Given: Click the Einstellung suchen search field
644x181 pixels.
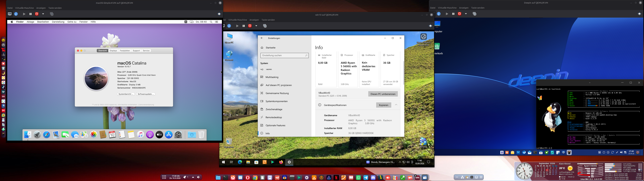Looking at the screenshot, I should pyautogui.click(x=284, y=55).
